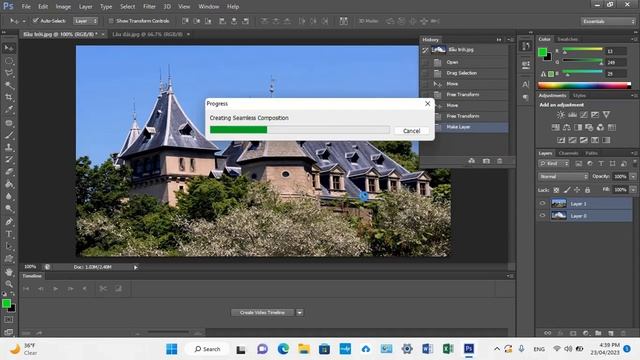
Task: Open the Kind filter dropdown in Layers
Action: (554, 164)
